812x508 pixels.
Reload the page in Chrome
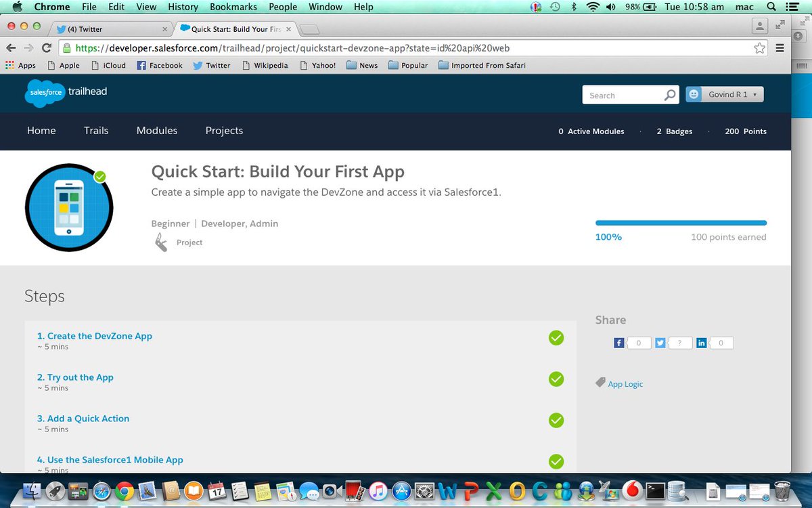point(47,48)
